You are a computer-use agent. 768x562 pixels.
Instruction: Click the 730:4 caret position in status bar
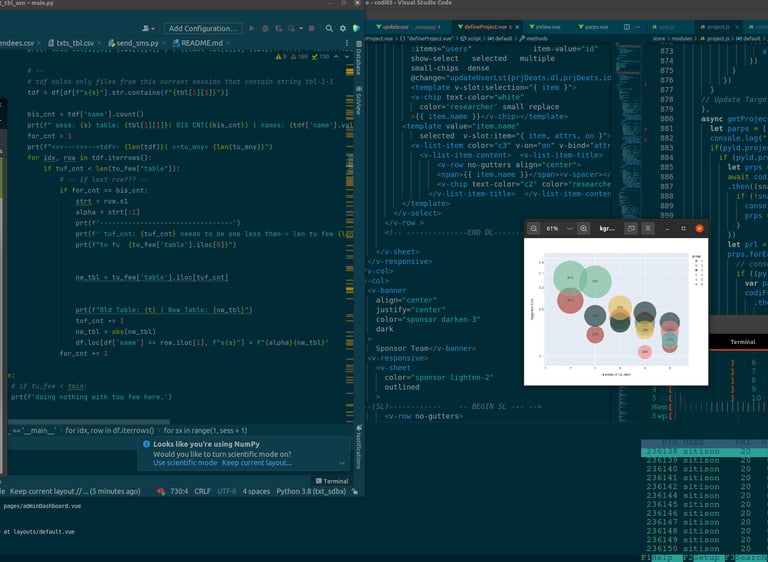179,491
